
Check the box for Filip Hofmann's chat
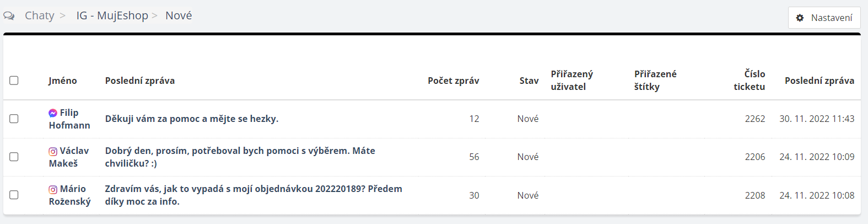pos(14,119)
